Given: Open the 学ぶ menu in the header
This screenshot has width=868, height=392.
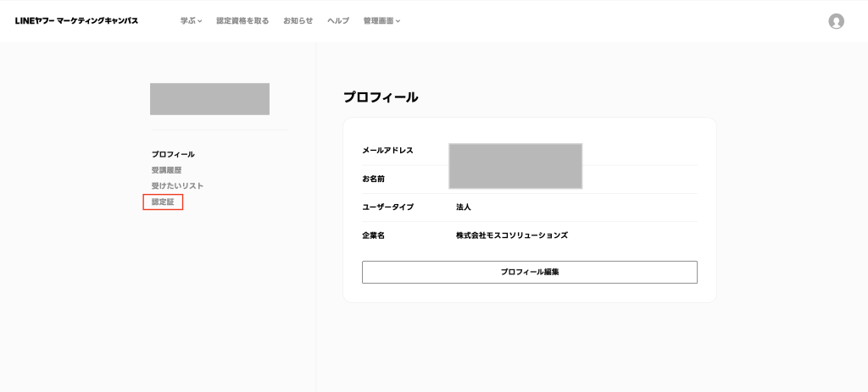Looking at the screenshot, I should click(187, 20).
